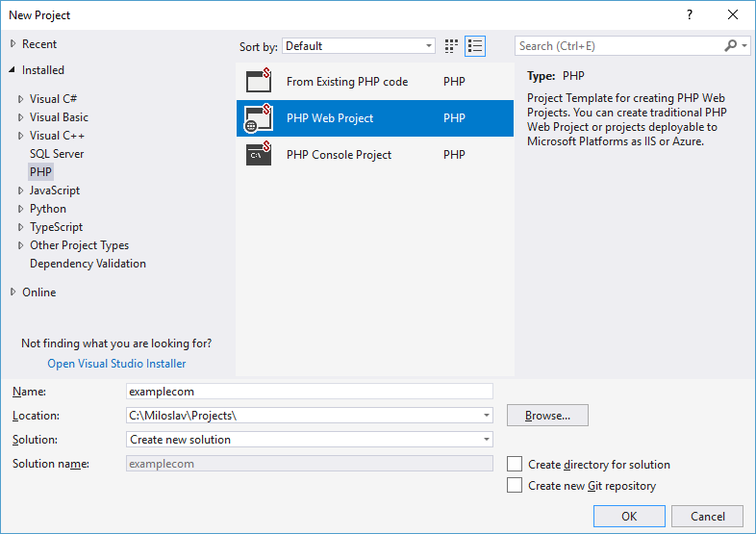Expand the Recent node

(13, 44)
